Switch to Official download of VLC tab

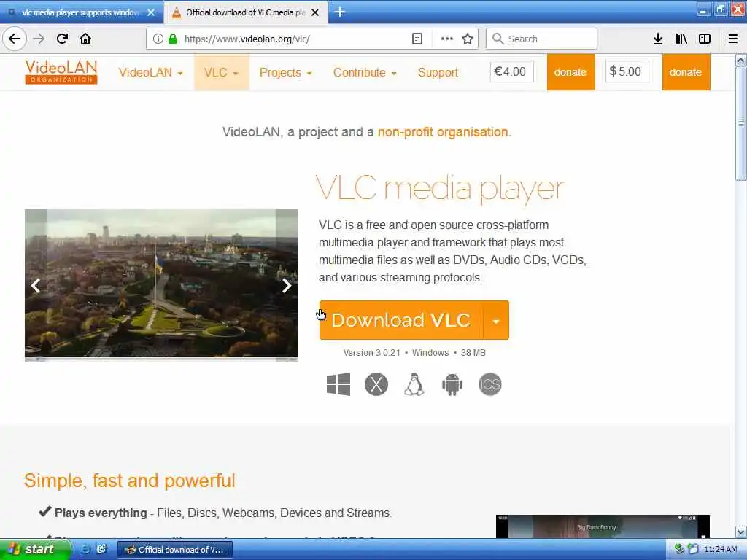point(245,12)
